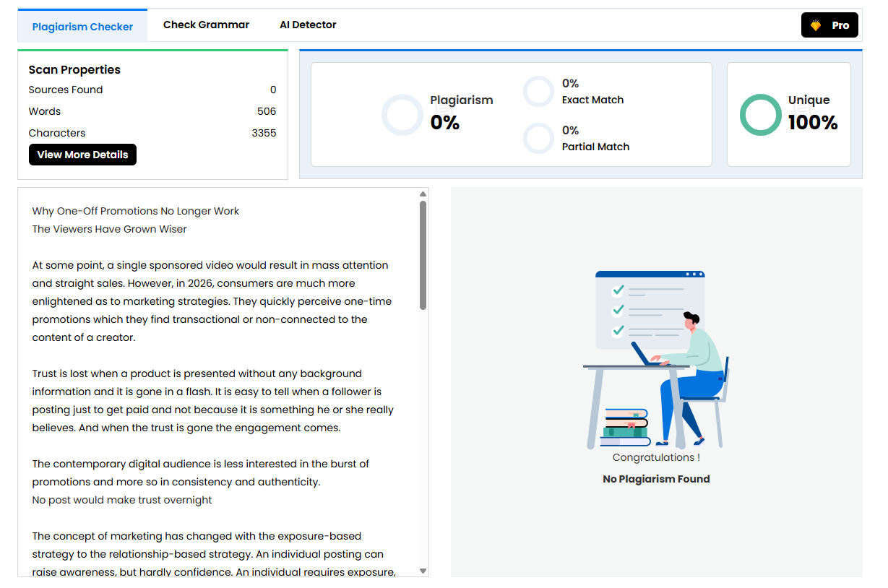The width and height of the screenshot is (888, 588).
Task: Click the paragraph starting The contemporary digital audience
Action: tap(201, 472)
